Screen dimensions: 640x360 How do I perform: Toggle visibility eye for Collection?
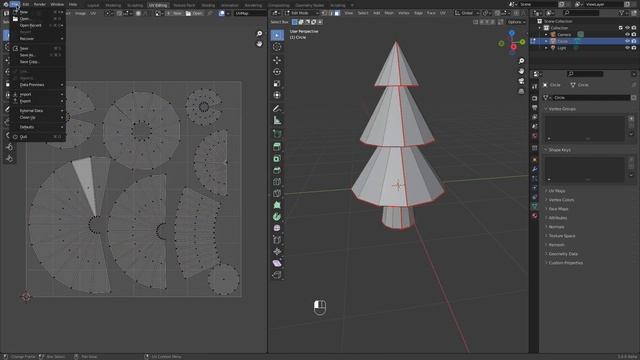[x=627, y=28]
